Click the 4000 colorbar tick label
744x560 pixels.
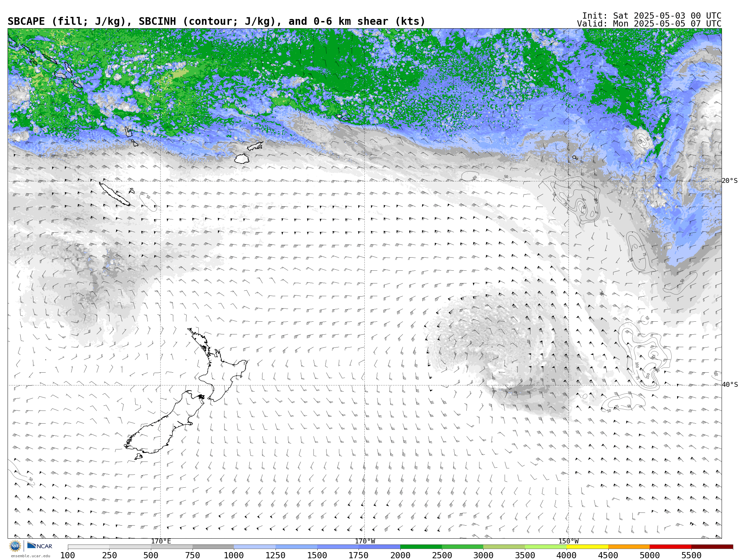[567, 556]
